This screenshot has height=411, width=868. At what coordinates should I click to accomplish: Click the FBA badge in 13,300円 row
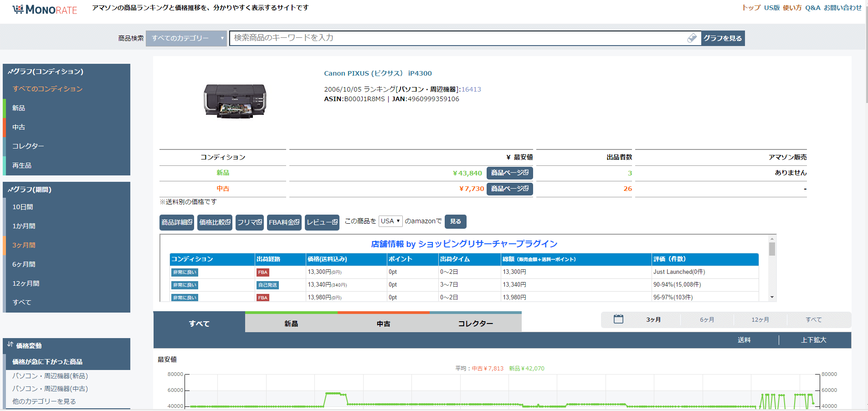coord(263,272)
